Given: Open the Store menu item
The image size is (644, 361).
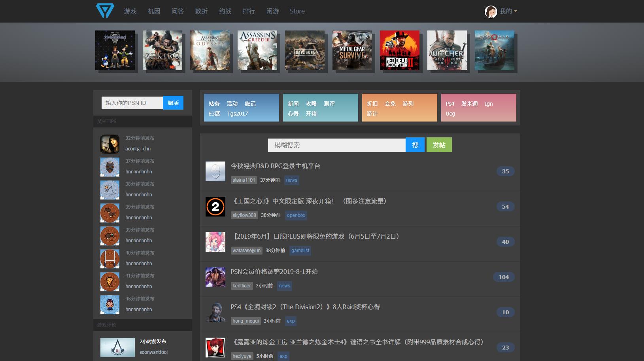Looking at the screenshot, I should (x=297, y=11).
